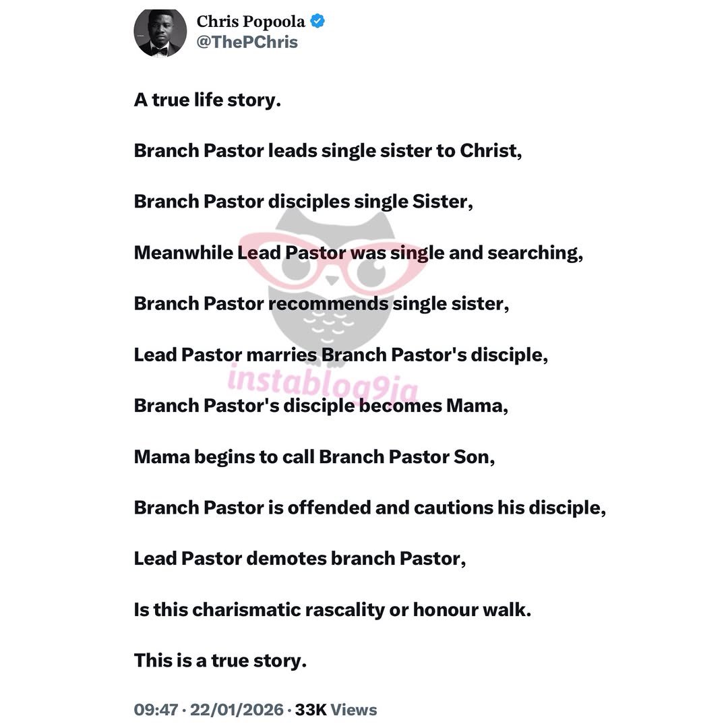Click the 09:47 post time
Viewport: 728px width, 728px height.
tap(157, 710)
